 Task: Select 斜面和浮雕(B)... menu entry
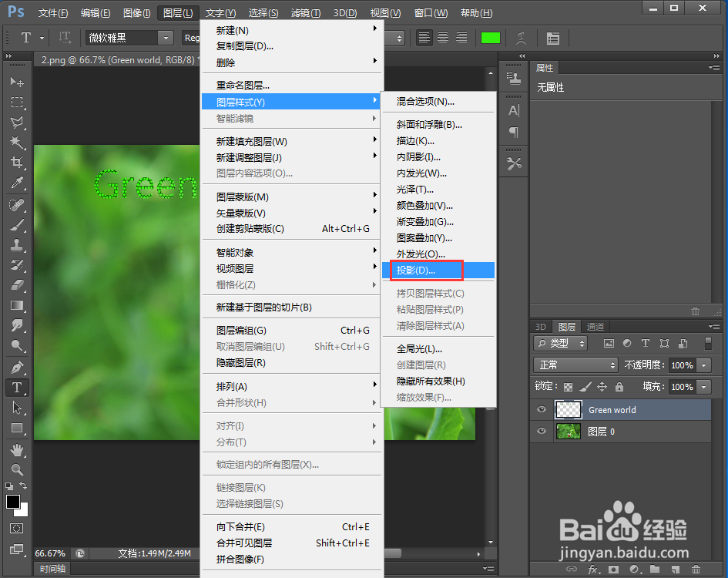tap(438, 125)
